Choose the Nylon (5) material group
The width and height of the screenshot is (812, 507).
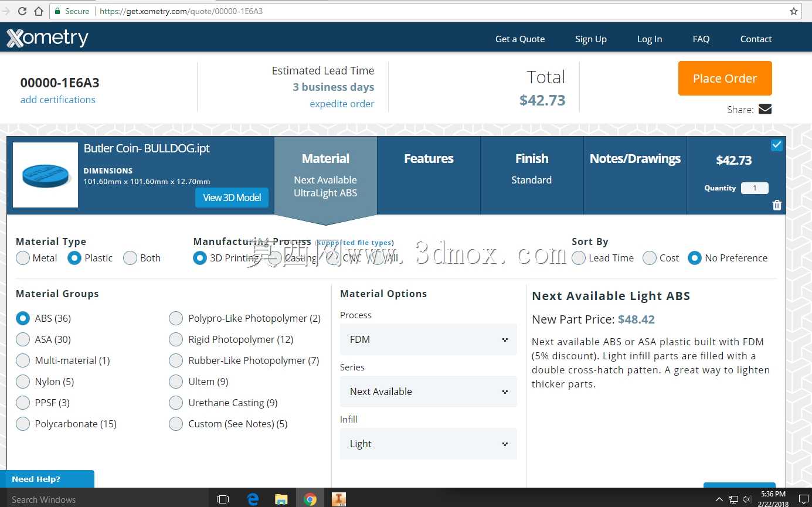(23, 382)
